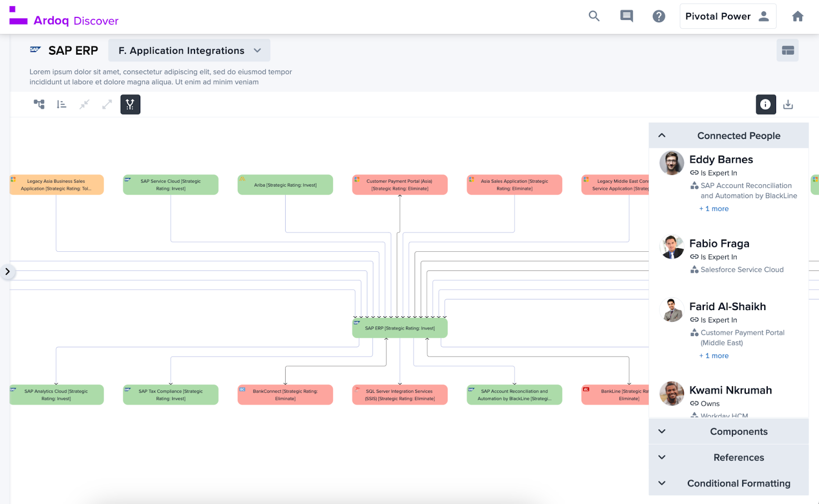This screenshot has width=819, height=504.
Task: Select the central SAP ERP node
Action: 400,328
